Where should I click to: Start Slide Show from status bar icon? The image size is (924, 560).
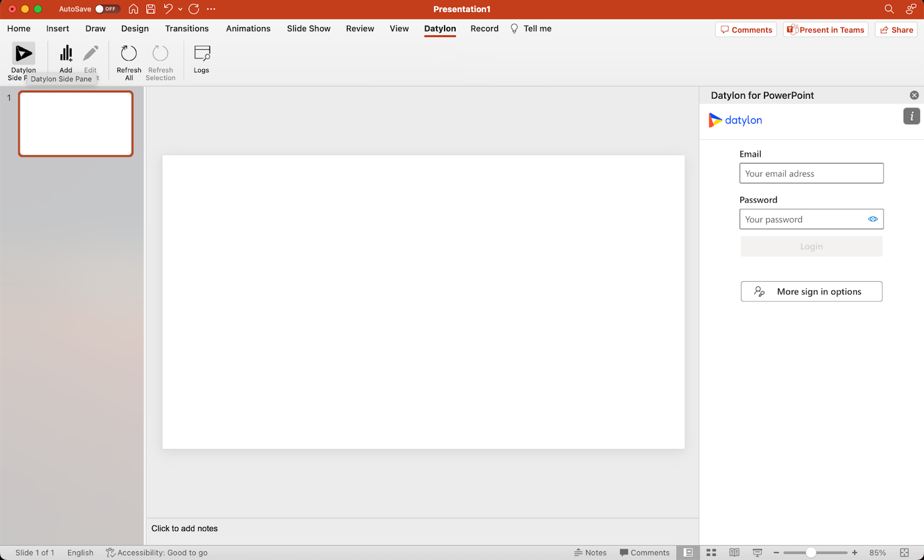(758, 552)
